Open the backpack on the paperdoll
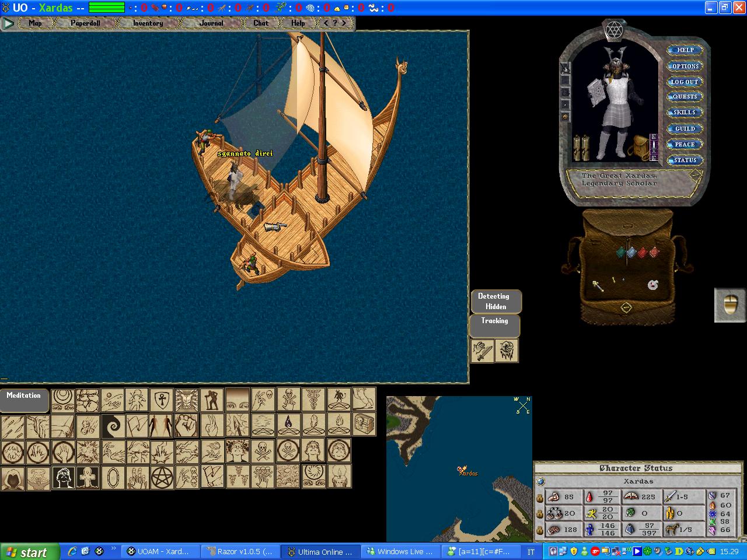Screen dimensions: 747x560 (640, 146)
